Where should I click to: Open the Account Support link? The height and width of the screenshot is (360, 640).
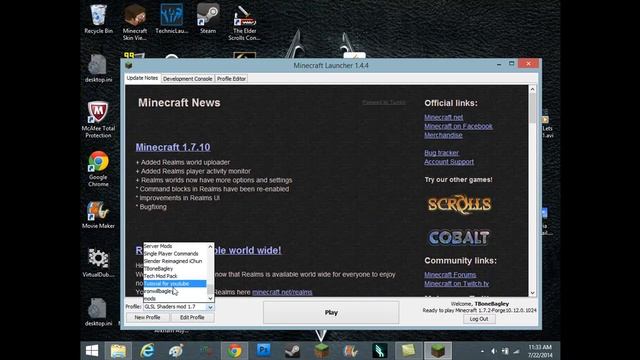click(x=449, y=162)
